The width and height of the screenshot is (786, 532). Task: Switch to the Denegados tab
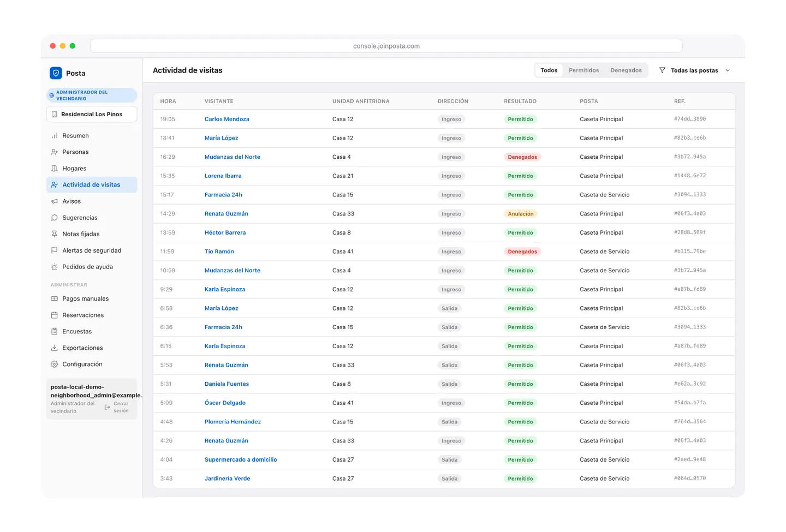pyautogui.click(x=626, y=70)
